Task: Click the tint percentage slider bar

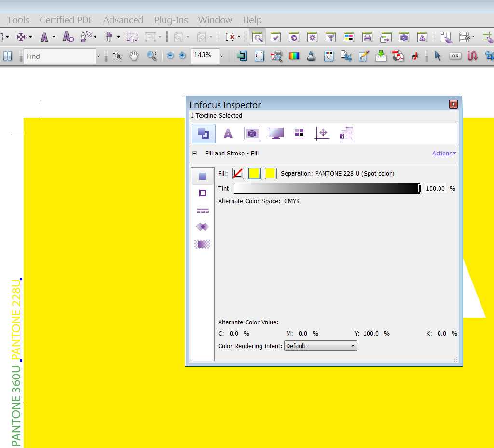Action: (328, 189)
